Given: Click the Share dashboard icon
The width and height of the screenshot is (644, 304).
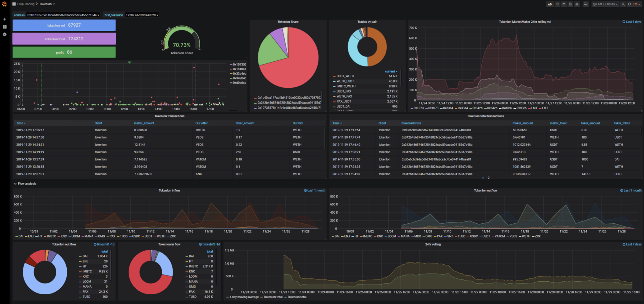Looking at the screenshot, I should [x=564, y=4].
